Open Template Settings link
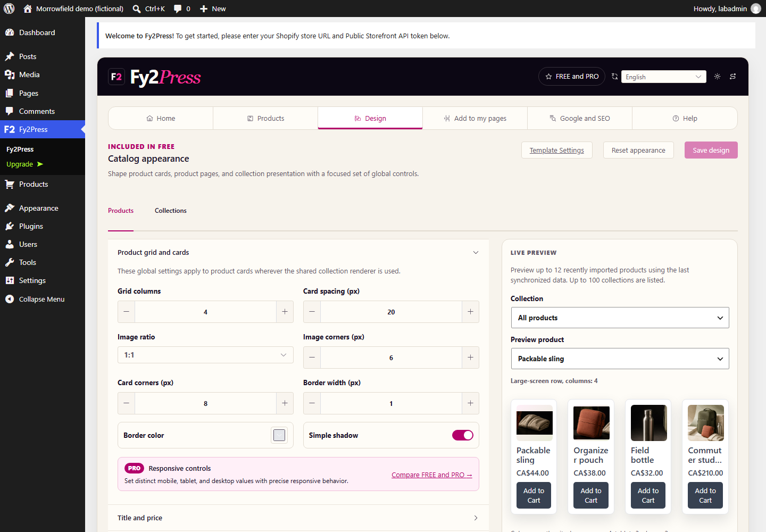Screen dimensions: 766x532 [557, 150]
